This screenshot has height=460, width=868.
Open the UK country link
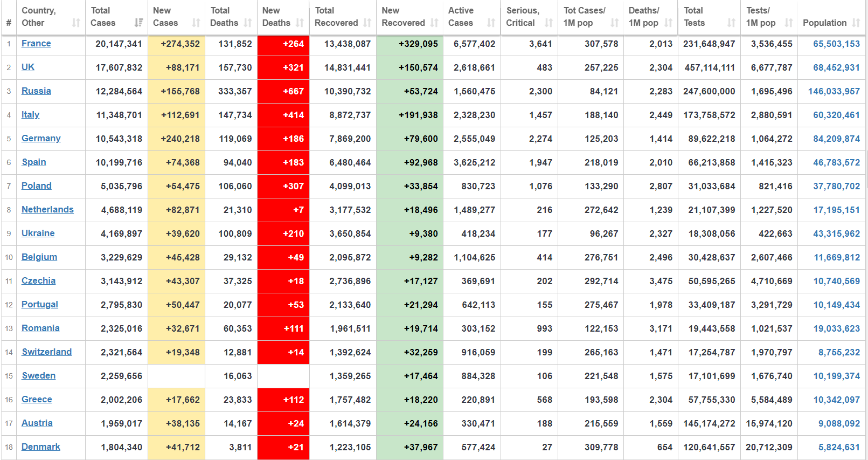[28, 67]
